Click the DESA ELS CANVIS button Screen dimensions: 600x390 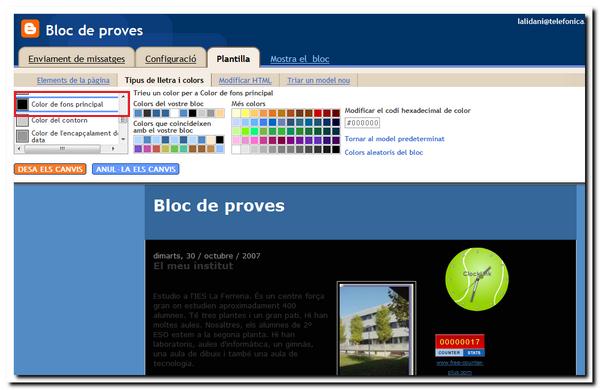(x=50, y=169)
